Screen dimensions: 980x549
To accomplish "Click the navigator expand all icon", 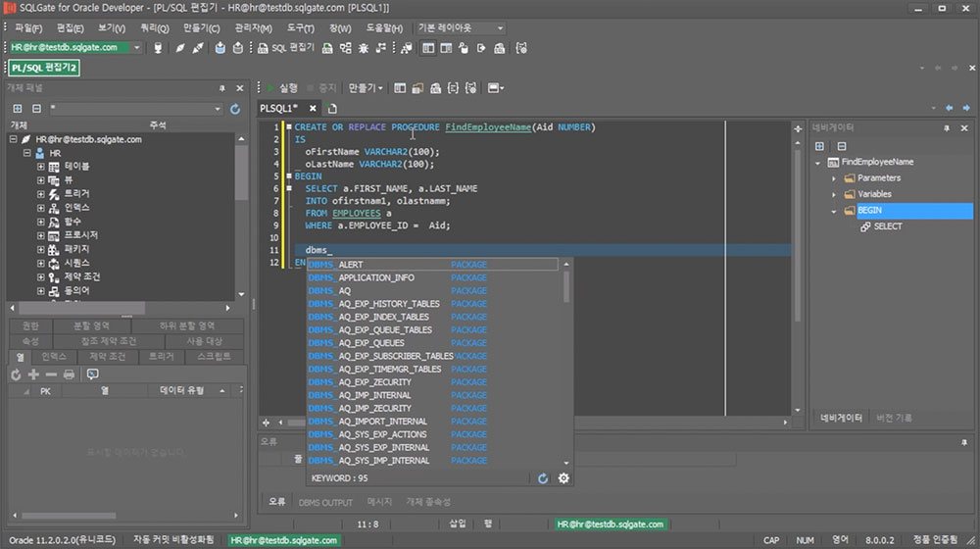I will 819,146.
